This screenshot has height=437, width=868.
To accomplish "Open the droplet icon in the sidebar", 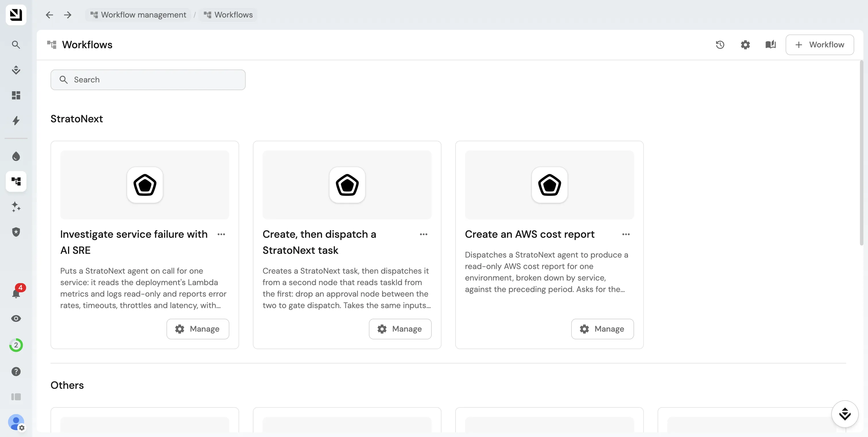I will pos(16,156).
